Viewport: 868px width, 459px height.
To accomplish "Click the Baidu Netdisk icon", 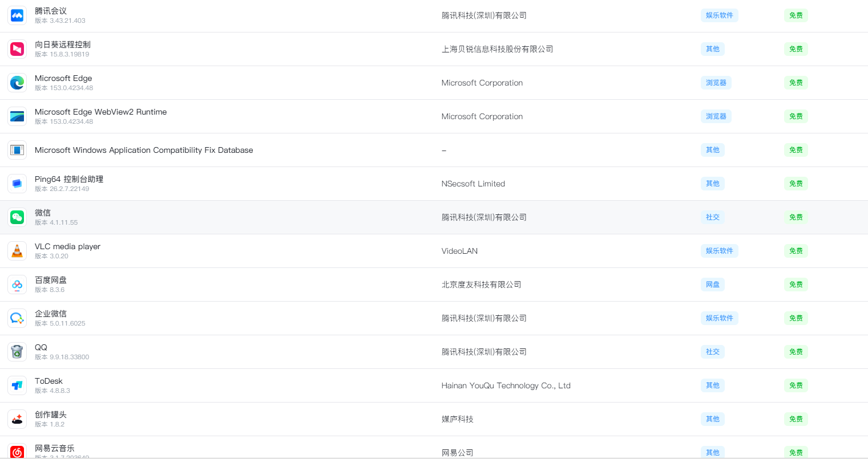I will point(17,285).
